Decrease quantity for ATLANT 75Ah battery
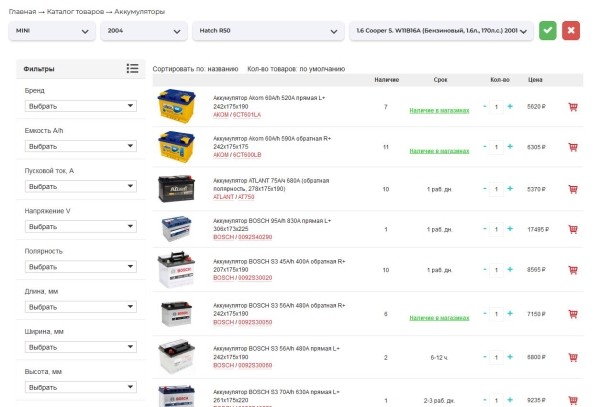The width and height of the screenshot is (600, 407). click(485, 188)
